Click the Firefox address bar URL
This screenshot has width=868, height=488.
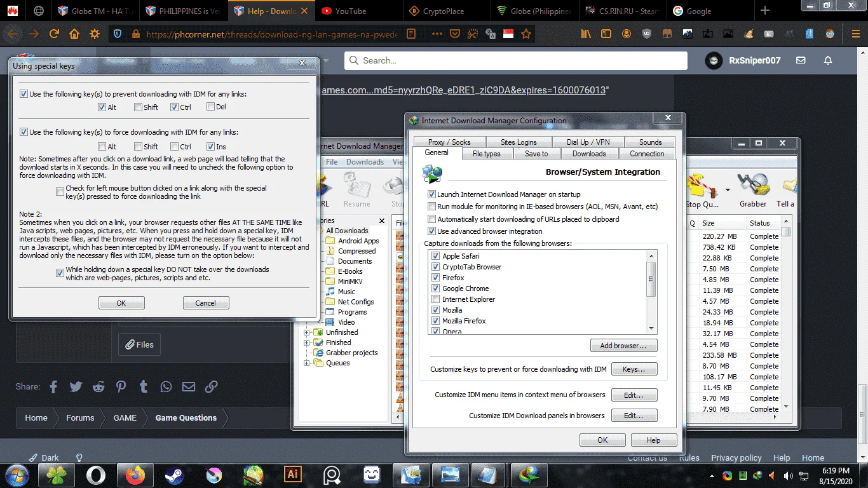[272, 34]
